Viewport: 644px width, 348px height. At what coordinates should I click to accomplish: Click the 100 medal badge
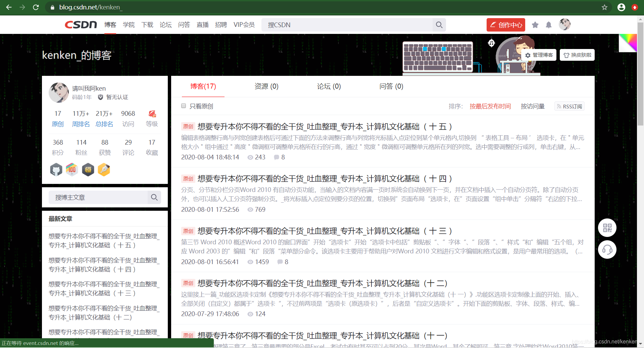[x=72, y=170]
